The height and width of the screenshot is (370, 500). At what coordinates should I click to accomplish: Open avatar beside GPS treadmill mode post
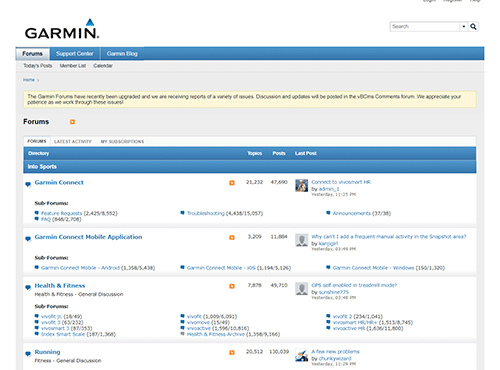click(301, 289)
